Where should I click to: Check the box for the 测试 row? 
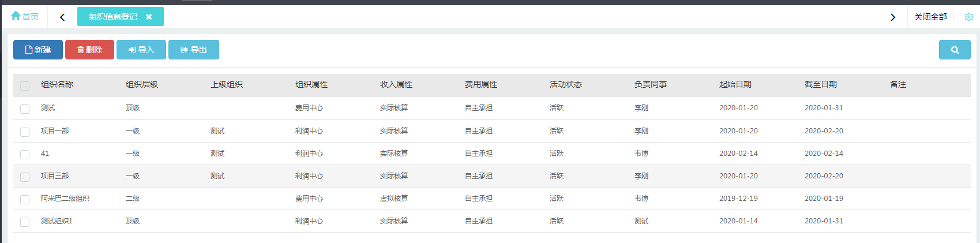coord(25,109)
